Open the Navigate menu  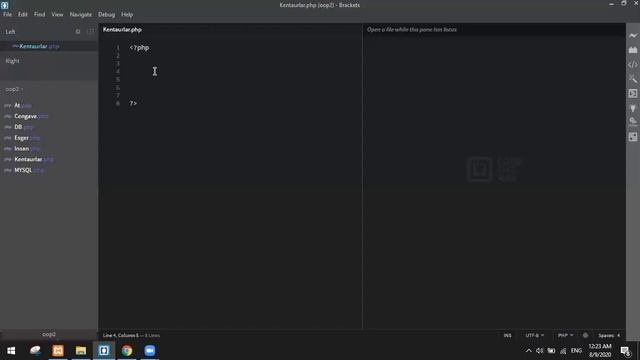(x=81, y=14)
